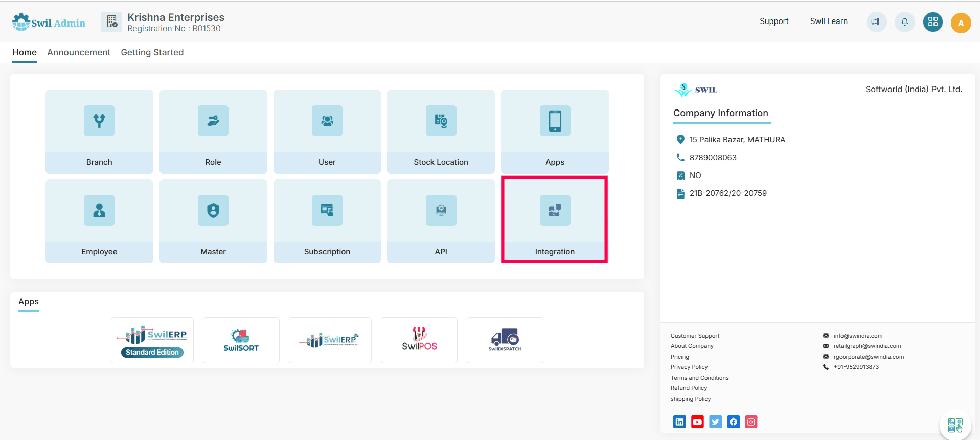This screenshot has width=980, height=440.
Task: Click Softworld (India) Pvt. Ltd. text
Action: (x=914, y=89)
